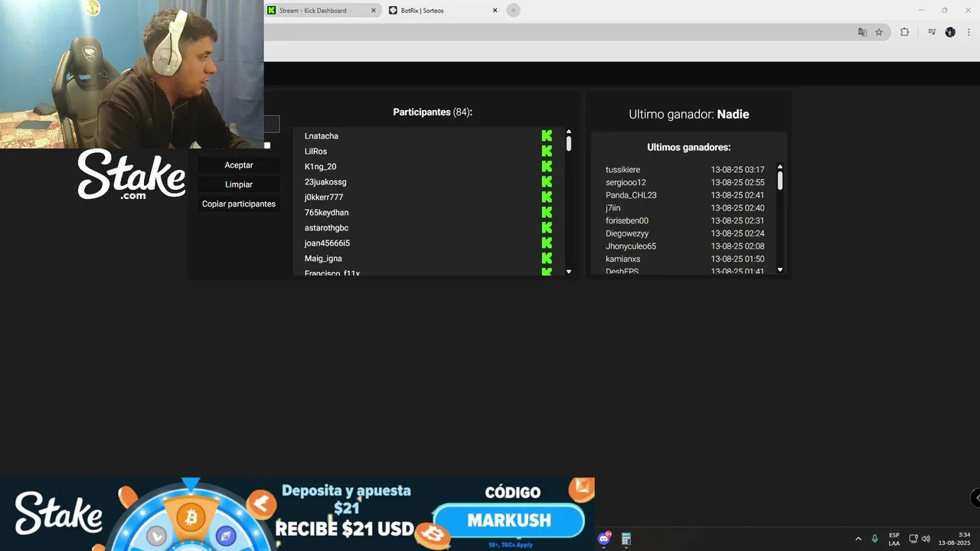Select participant 23juakossg in the list
The height and width of the screenshot is (551, 980).
tap(325, 181)
